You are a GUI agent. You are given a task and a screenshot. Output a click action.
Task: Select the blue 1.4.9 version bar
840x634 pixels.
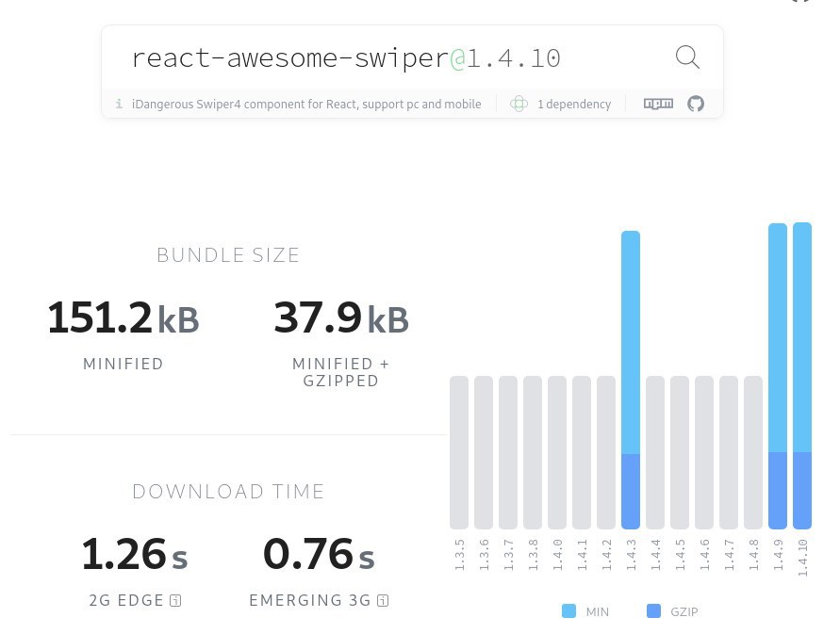coord(778,376)
